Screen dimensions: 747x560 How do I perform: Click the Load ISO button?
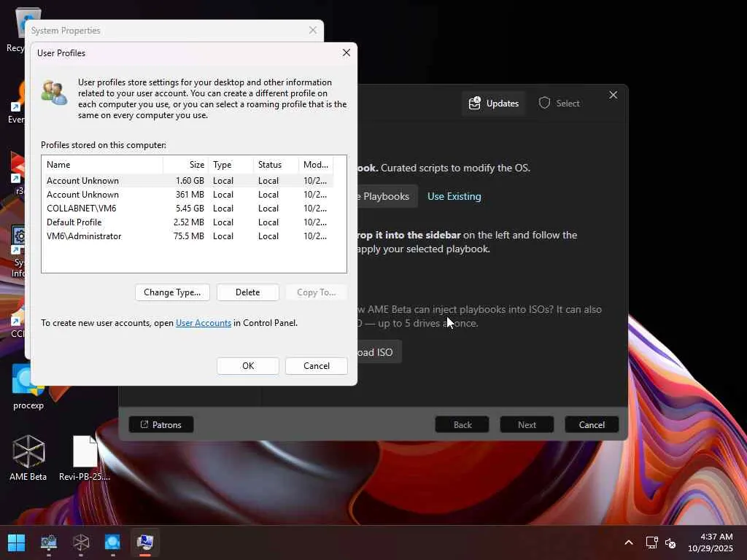point(379,352)
